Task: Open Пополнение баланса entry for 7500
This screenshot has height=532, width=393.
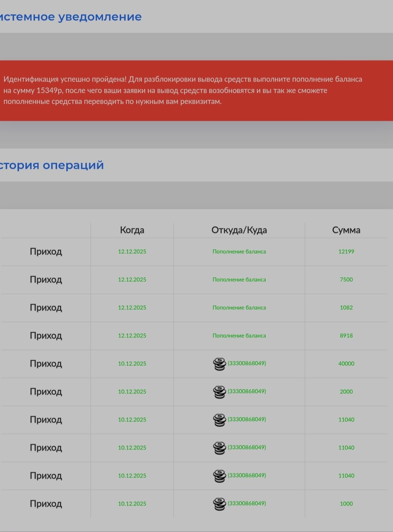Action: point(239,279)
